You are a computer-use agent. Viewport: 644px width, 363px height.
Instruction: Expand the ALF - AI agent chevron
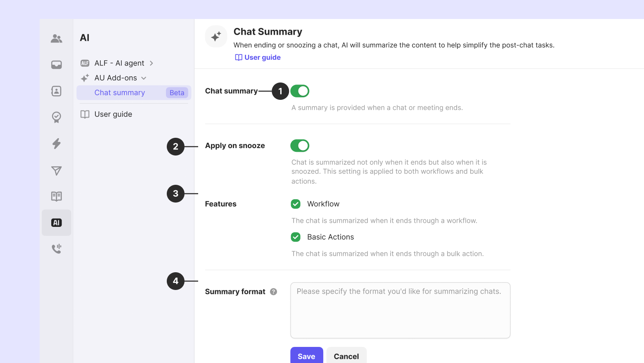pyautogui.click(x=152, y=63)
